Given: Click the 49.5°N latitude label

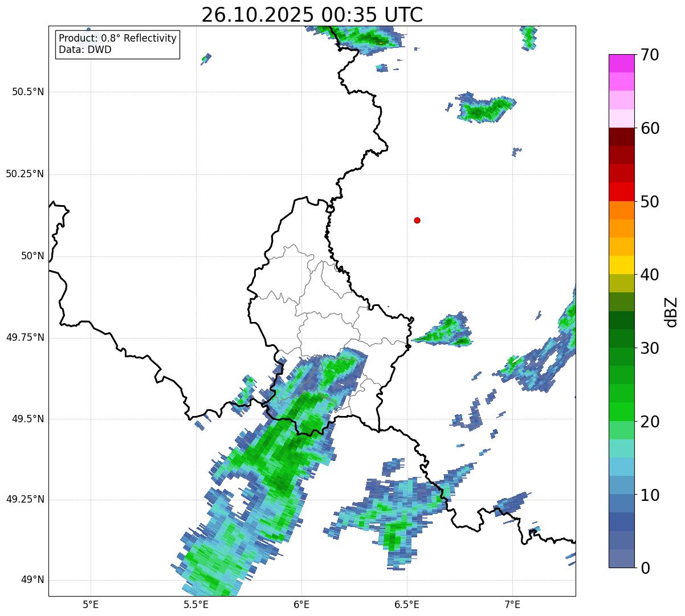Looking at the screenshot, I should tap(28, 419).
